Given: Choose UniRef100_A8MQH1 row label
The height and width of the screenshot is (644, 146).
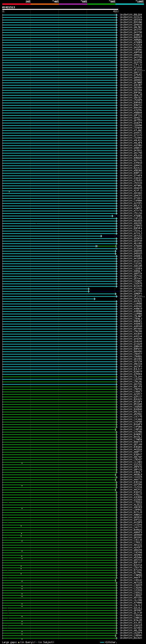Looking at the screenshot, I should (131, 40).
